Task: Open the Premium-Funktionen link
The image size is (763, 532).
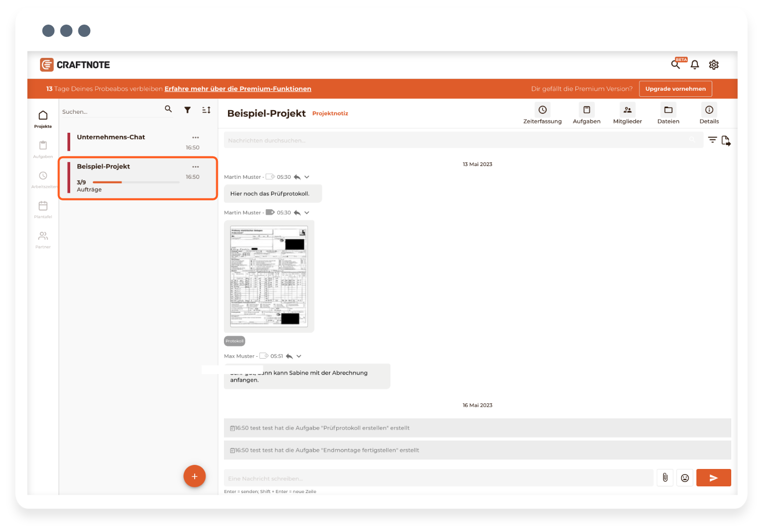Action: (x=238, y=89)
